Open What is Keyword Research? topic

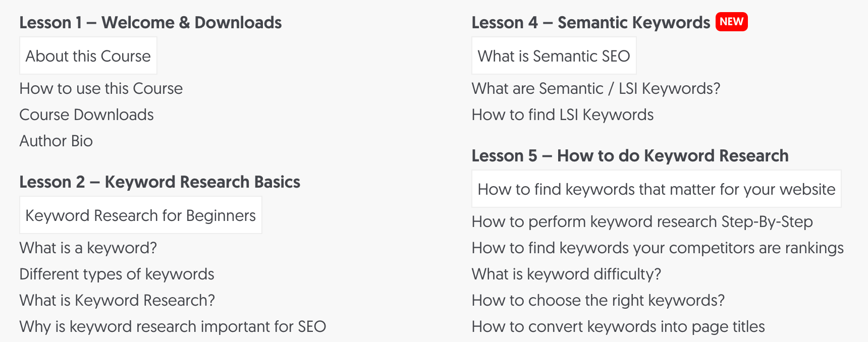tap(117, 301)
